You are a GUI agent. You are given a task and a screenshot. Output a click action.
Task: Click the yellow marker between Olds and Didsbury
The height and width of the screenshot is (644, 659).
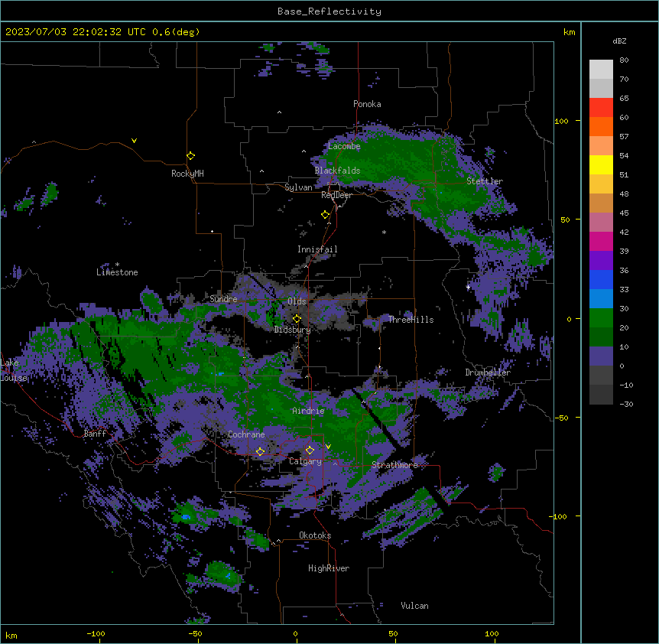coord(297,319)
